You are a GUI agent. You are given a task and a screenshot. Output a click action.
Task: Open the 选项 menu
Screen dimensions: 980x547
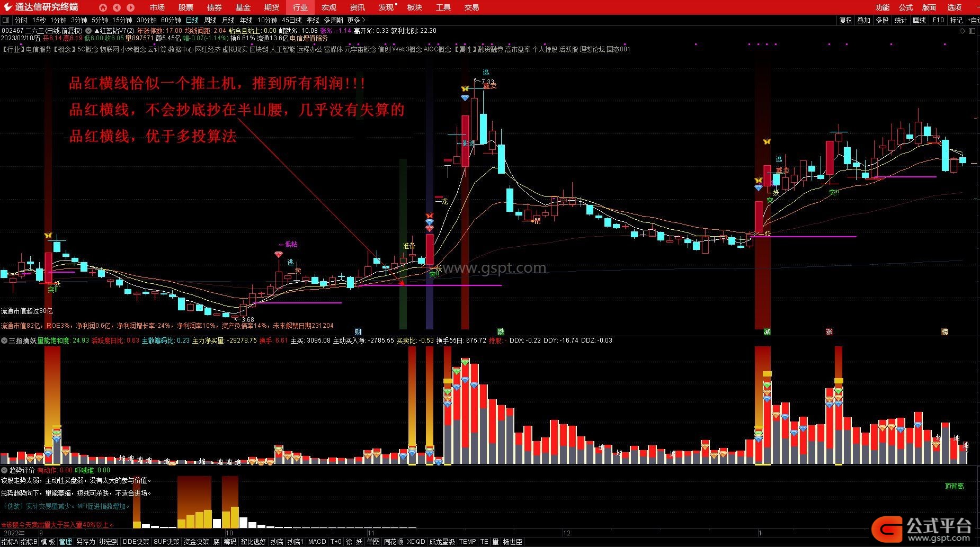pyautogui.click(x=955, y=7)
